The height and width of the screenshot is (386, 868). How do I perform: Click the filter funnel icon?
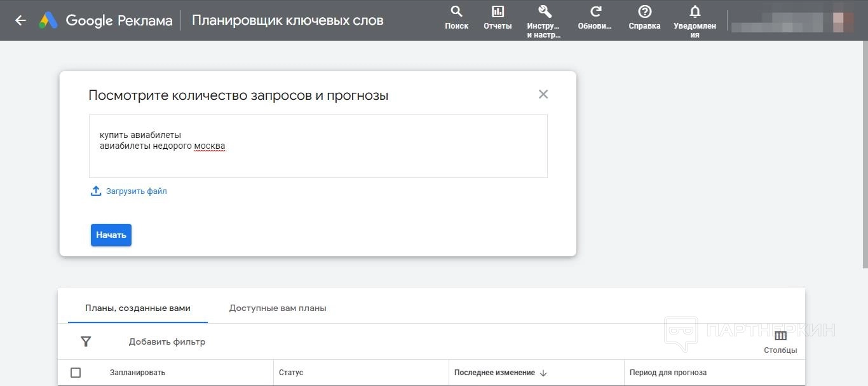[86, 341]
